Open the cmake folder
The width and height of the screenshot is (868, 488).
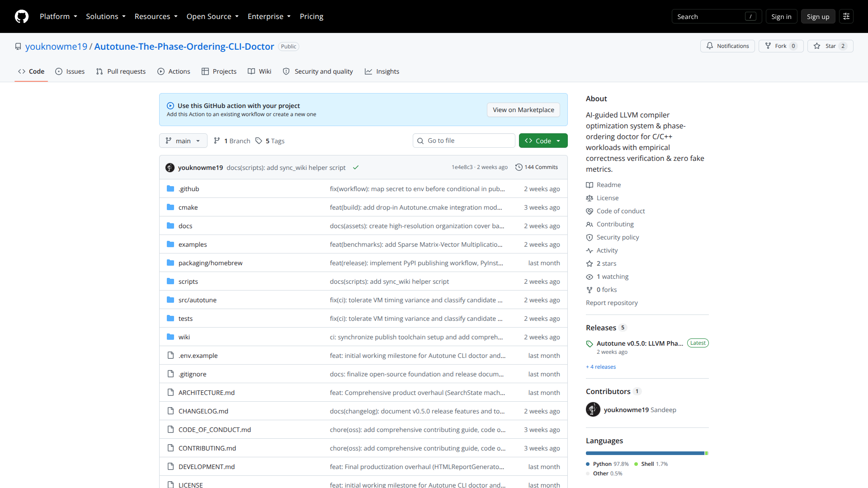(188, 207)
